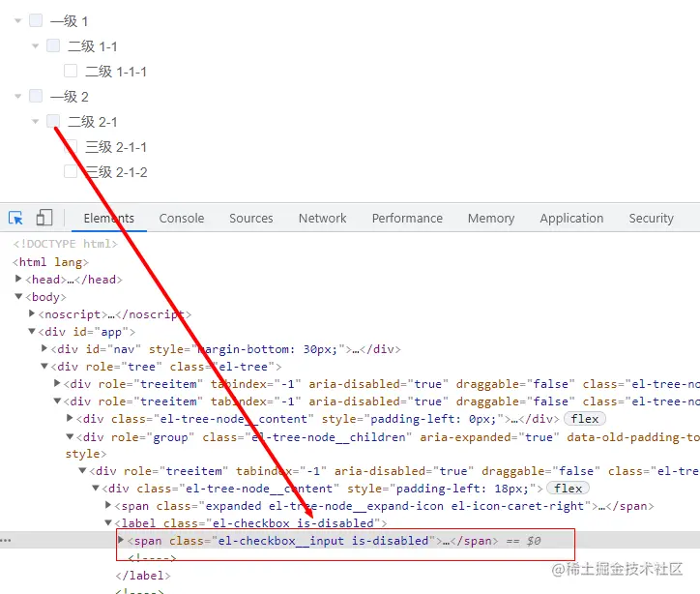
Task: Check the 二级 2-1 checkbox
Action: coord(53,121)
